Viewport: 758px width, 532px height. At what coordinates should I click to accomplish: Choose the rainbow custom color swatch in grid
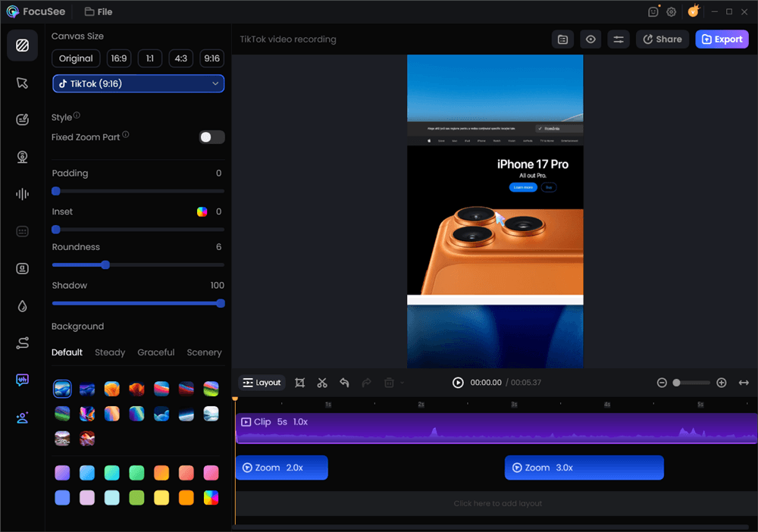(x=211, y=498)
